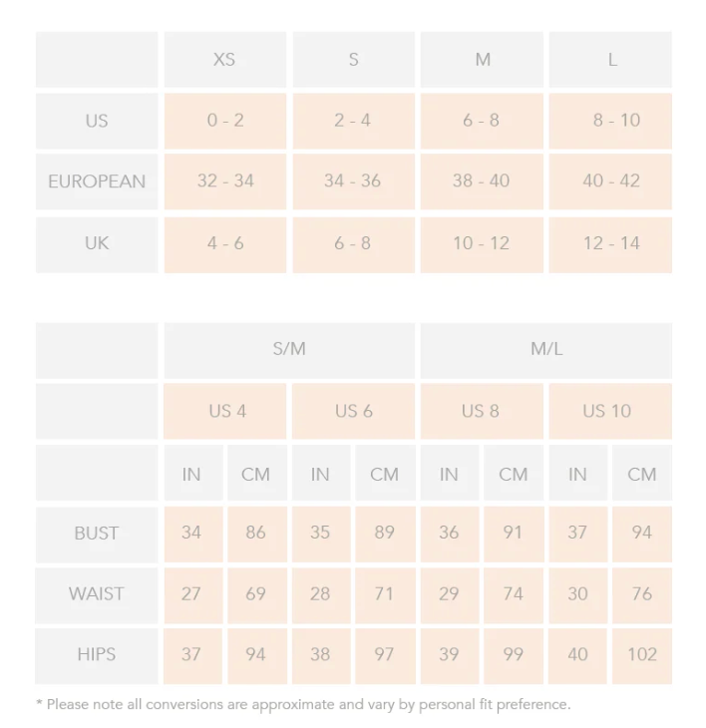Screen dimensions: 706x728
Task: Click the XS size column header
Action: point(224,60)
